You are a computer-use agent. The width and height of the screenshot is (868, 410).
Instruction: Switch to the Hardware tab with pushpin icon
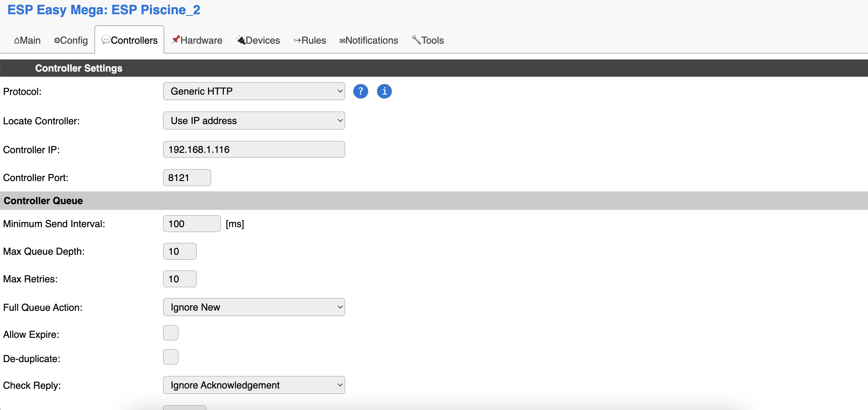(x=197, y=40)
